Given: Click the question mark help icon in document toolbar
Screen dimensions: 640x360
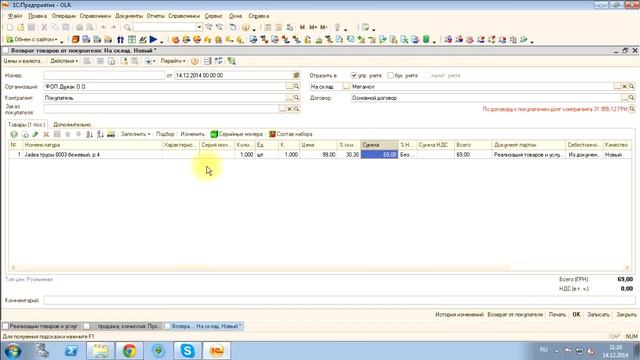Looking at the screenshot, I should tap(195, 61).
